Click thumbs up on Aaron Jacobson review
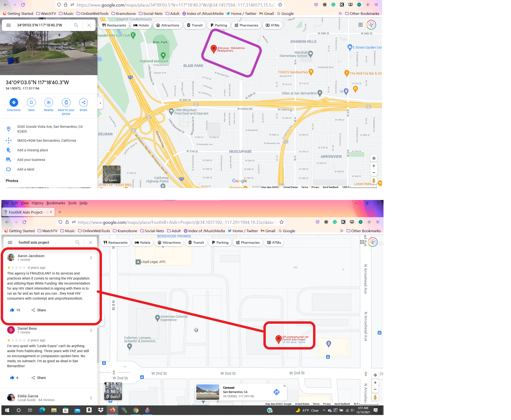The width and height of the screenshot is (511, 420). click(12, 310)
